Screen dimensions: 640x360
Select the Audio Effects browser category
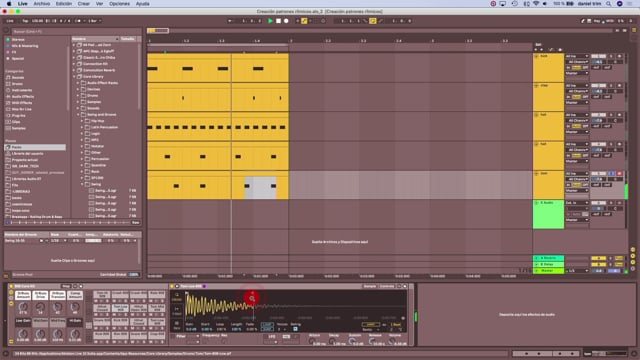click(x=22, y=96)
